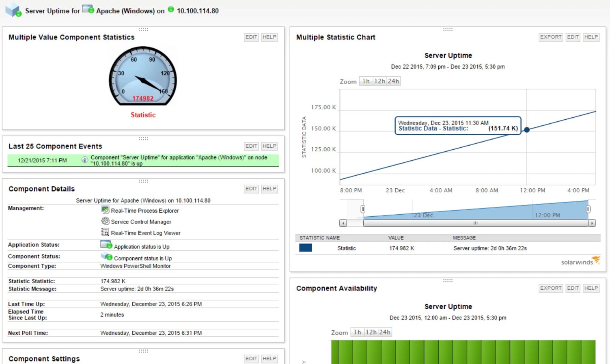Screen dimensions: 610x364
Task: Click the right arrow of the chart scrollbar
Action: click(x=592, y=223)
